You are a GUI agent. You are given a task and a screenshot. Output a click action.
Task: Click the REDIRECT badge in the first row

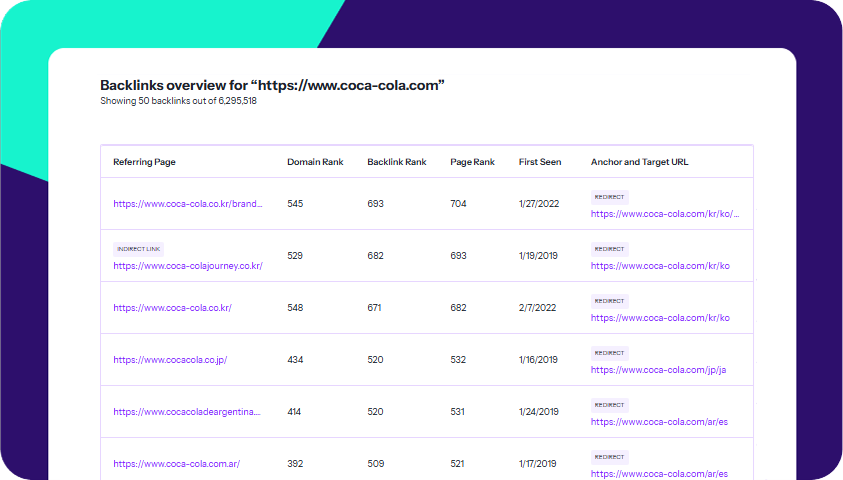coord(609,197)
